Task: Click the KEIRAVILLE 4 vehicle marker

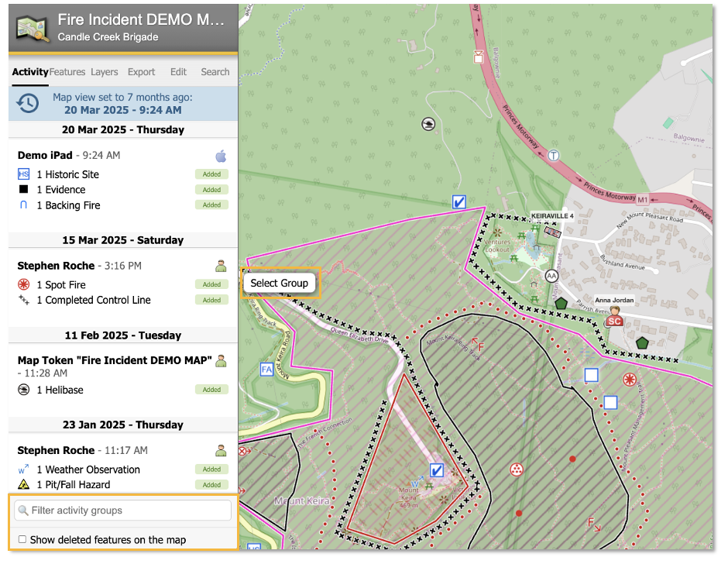Action: 551,230
